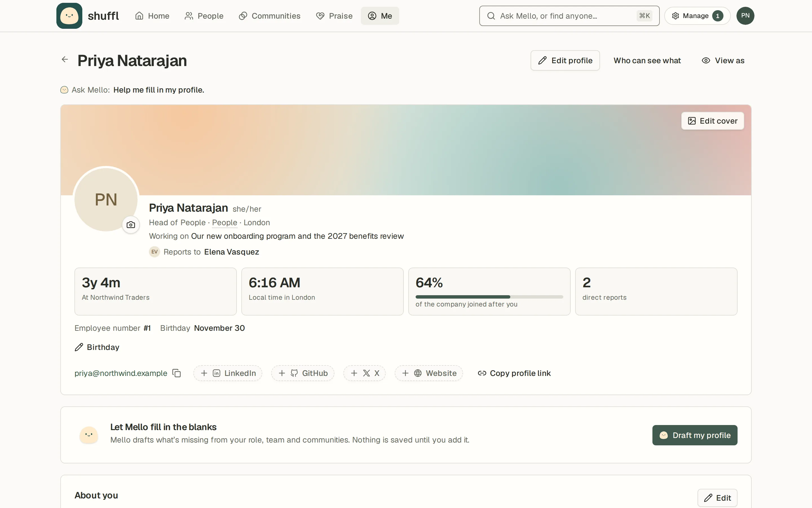Click the search magnifier icon
This screenshot has height=508, width=812.
[x=491, y=16]
